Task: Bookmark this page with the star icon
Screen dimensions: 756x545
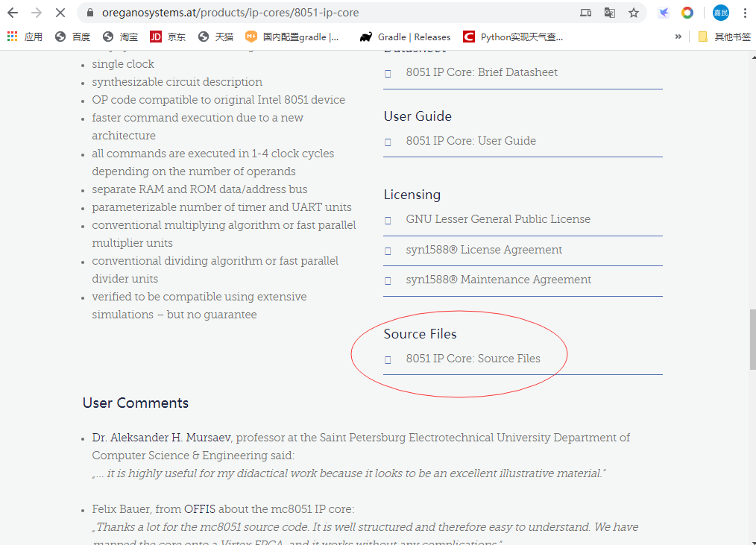Action: click(x=634, y=13)
